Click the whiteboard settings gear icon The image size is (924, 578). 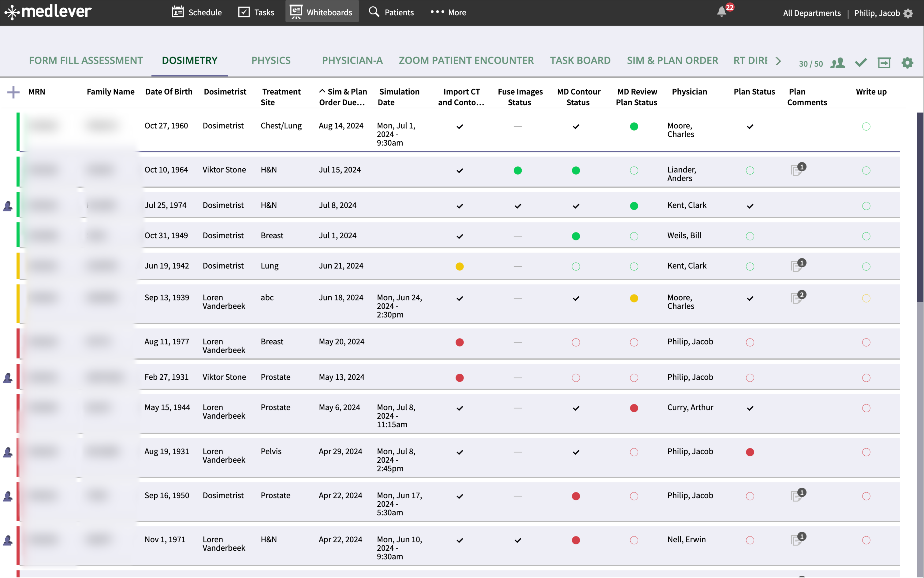(907, 63)
